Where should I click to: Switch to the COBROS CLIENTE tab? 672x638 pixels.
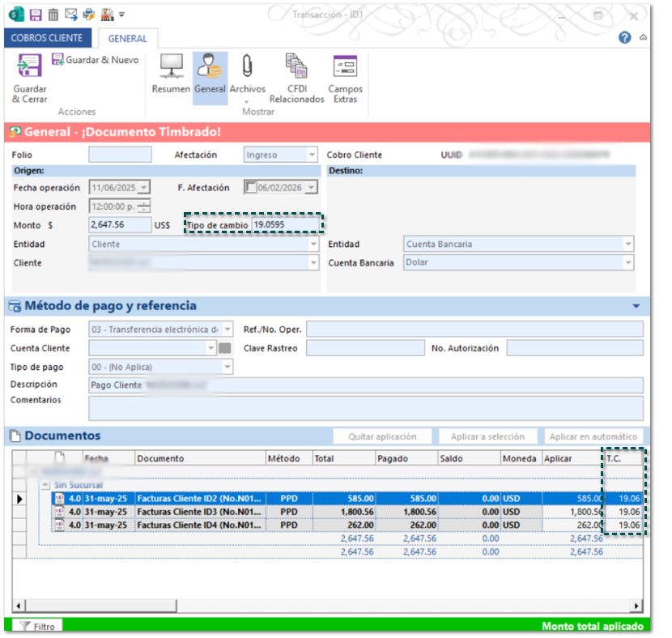47,38
